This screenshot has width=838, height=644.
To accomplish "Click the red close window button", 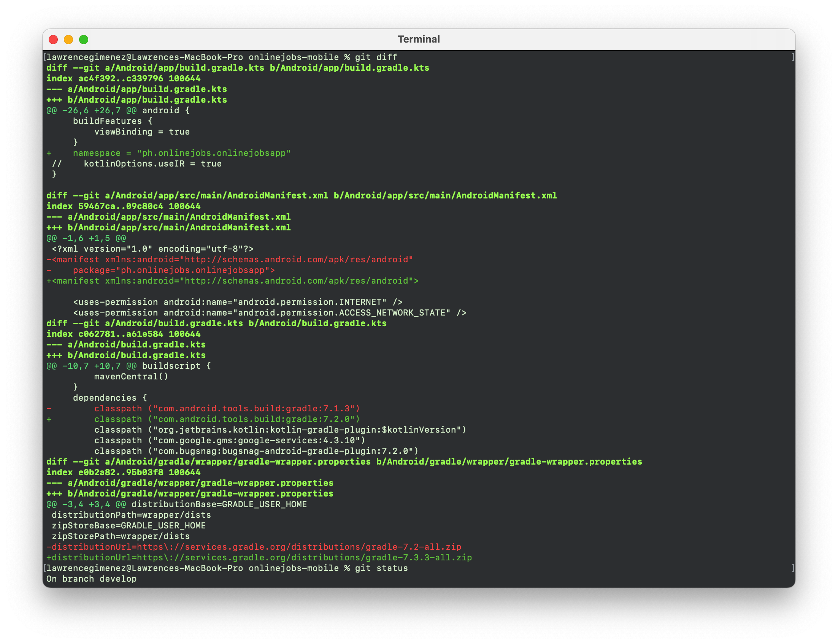I will coord(53,40).
